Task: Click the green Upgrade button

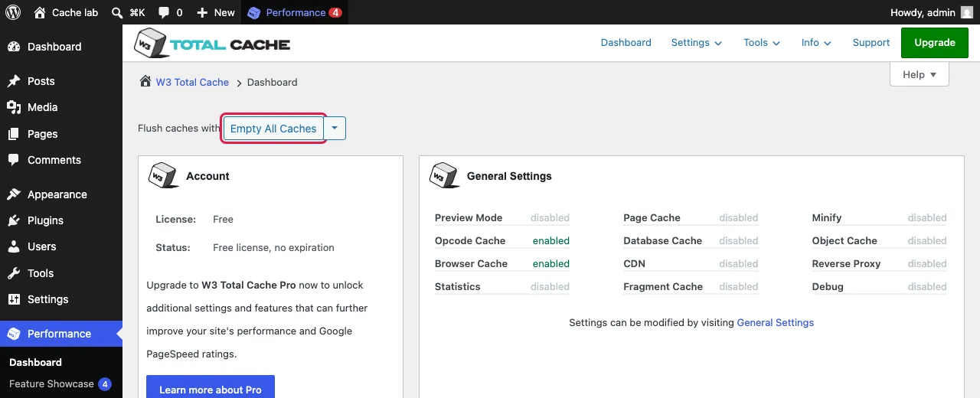Action: pyautogui.click(x=935, y=43)
